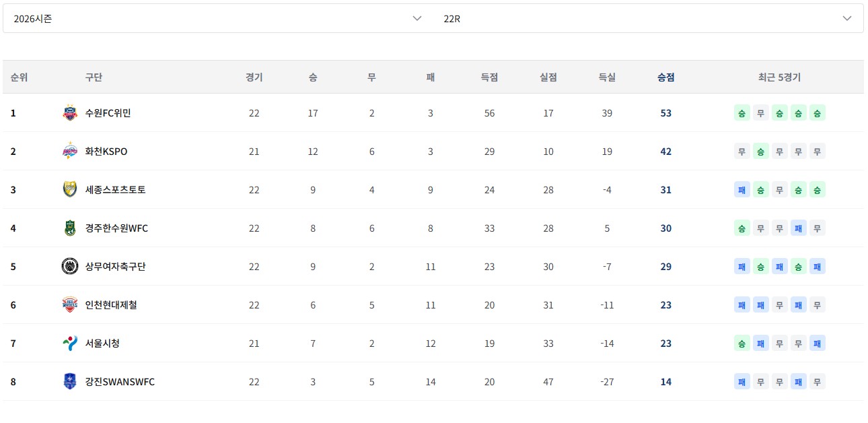The height and width of the screenshot is (423, 868).
Task: Click the 최근 5경기 column header
Action: tap(779, 77)
